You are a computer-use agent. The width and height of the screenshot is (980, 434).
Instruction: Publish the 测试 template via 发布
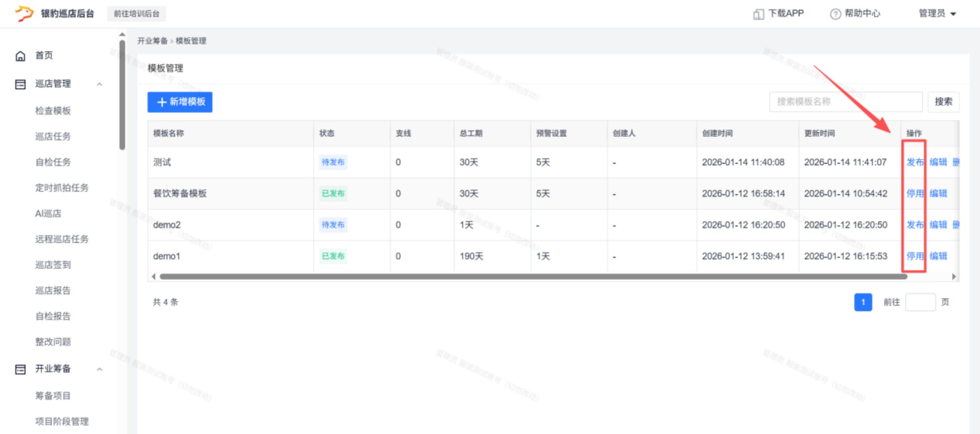click(914, 162)
